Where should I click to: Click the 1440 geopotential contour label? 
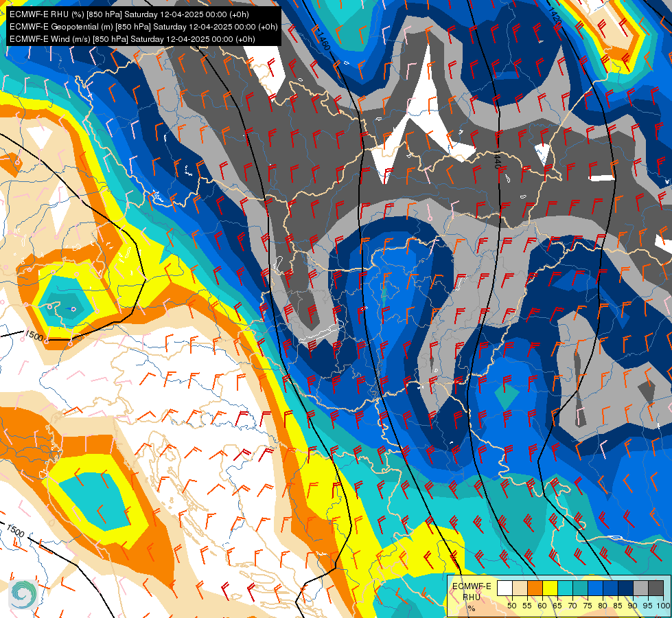click(x=497, y=159)
